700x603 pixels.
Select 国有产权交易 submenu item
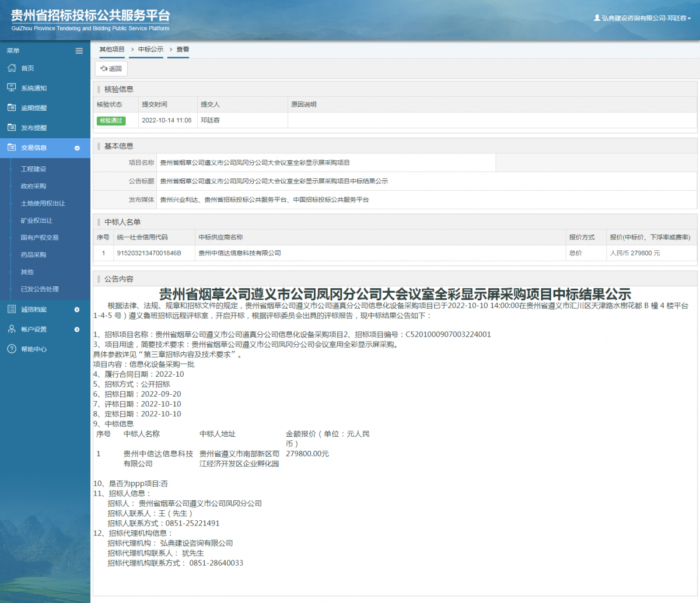click(x=39, y=237)
